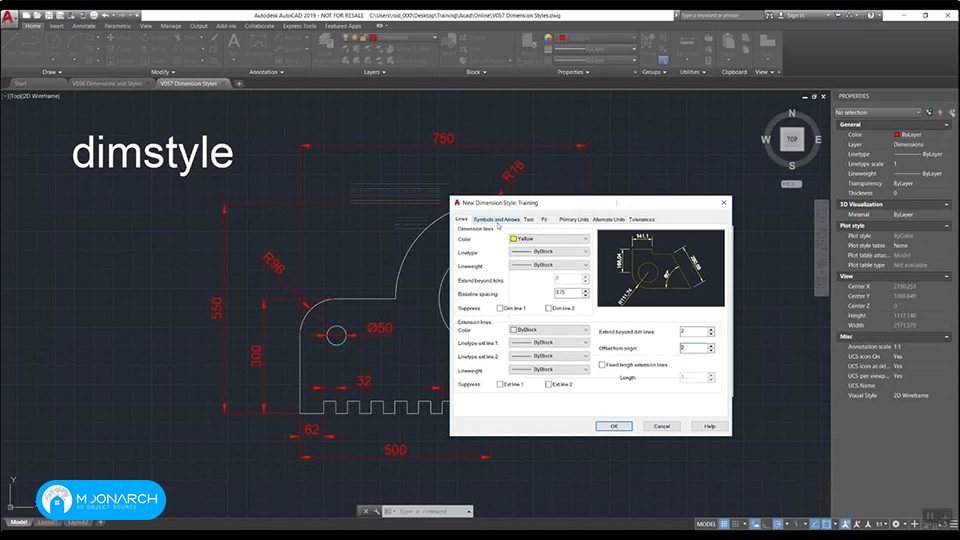Toggle object snap tracking icon
The width and height of the screenshot is (960, 540).
pyautogui.click(x=815, y=524)
